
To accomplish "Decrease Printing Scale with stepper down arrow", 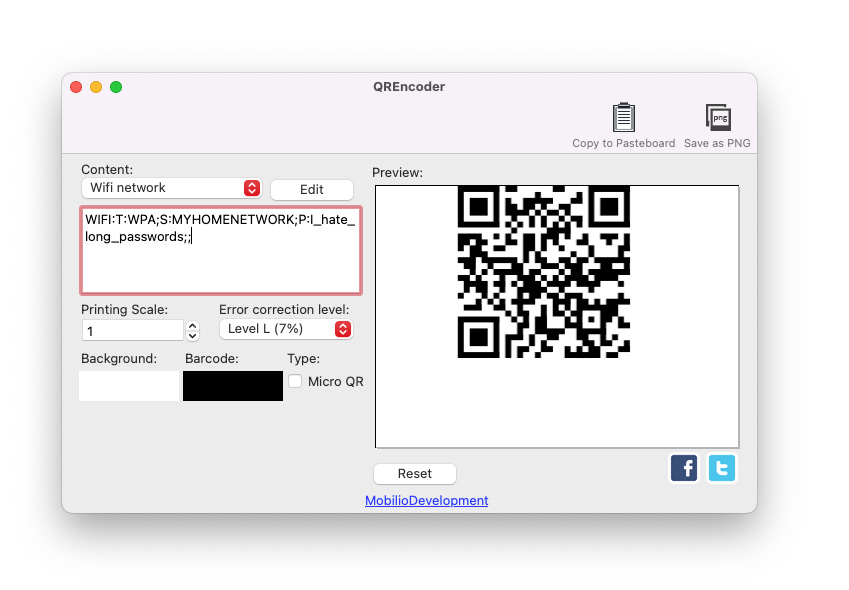I will pyautogui.click(x=193, y=336).
